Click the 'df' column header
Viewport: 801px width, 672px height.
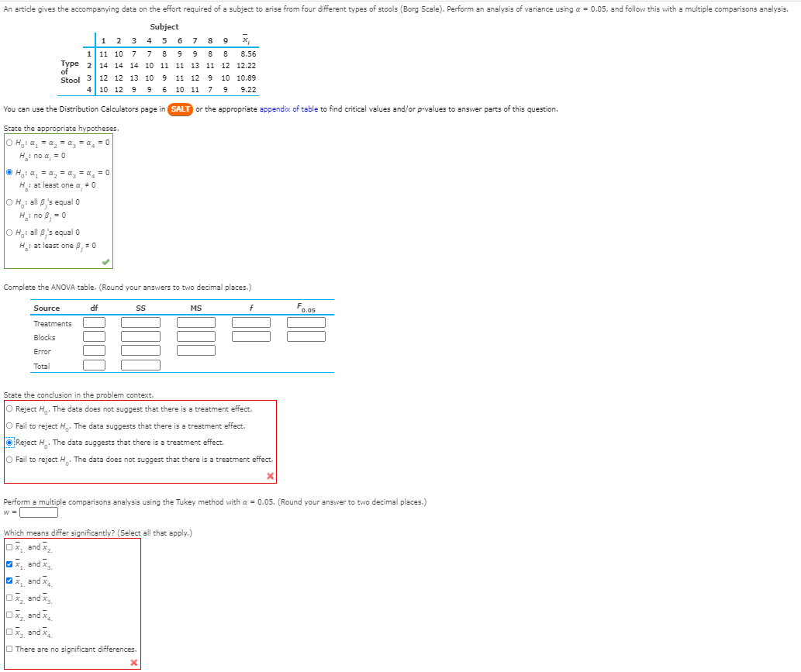pos(94,308)
